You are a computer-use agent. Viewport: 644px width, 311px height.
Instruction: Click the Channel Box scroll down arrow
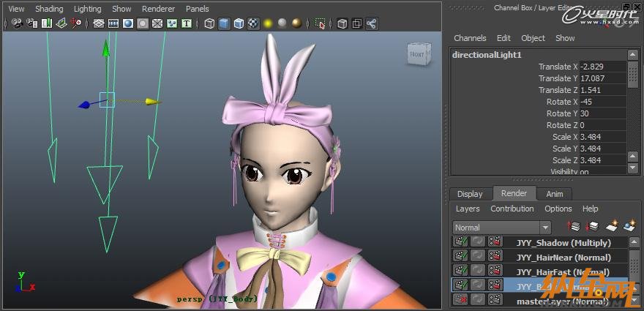pos(633,168)
